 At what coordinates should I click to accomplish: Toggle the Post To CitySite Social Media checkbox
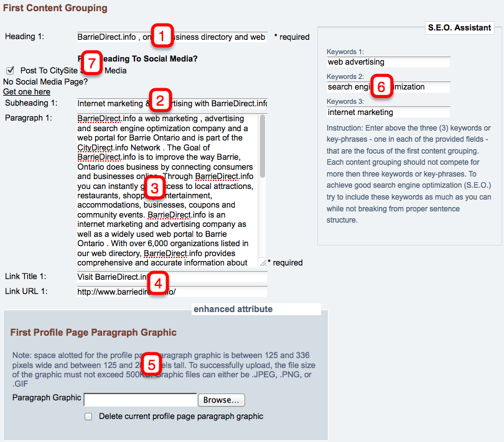pyautogui.click(x=11, y=70)
